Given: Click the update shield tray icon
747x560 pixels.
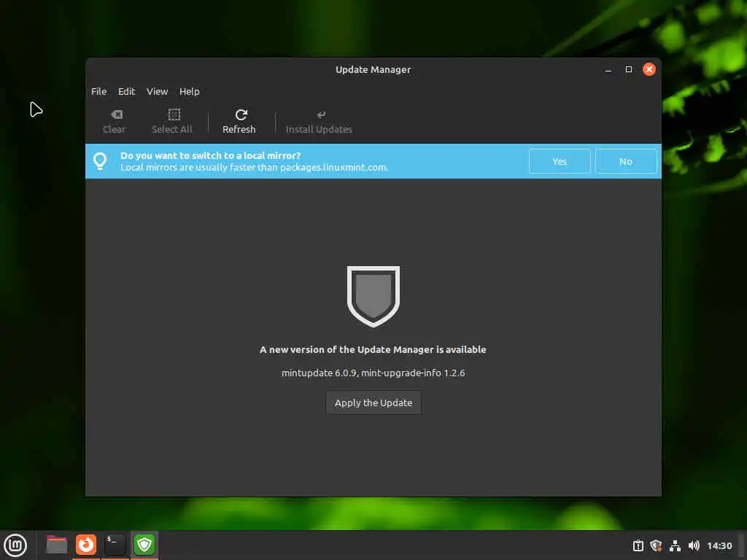Looking at the screenshot, I should tap(656, 545).
